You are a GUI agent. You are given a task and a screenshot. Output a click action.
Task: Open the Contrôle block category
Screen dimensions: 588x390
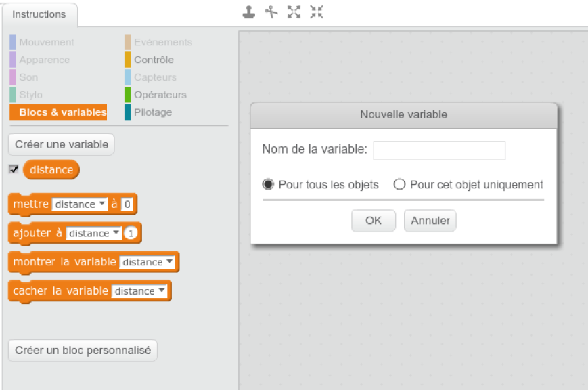(154, 60)
